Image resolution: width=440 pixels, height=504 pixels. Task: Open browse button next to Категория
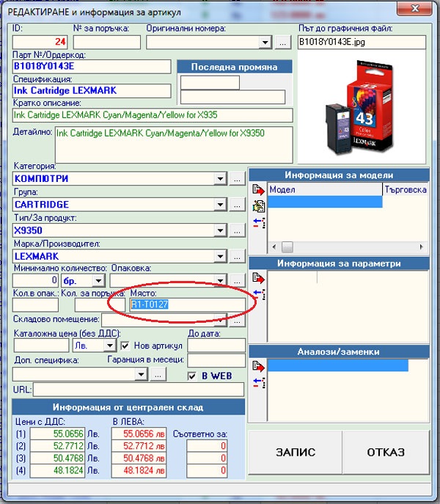pyautogui.click(x=237, y=178)
